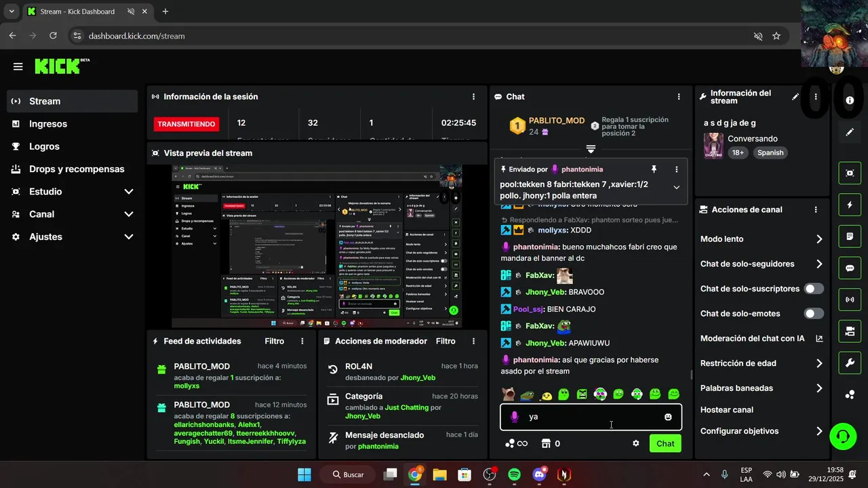This screenshot has width=868, height=488.
Task: Open Acciones de canal three-dot menu
Action: point(816,210)
